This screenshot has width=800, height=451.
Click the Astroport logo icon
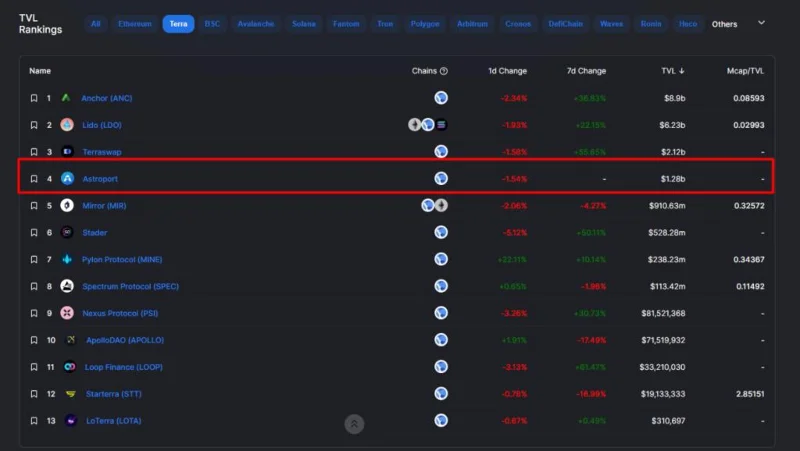click(67, 178)
